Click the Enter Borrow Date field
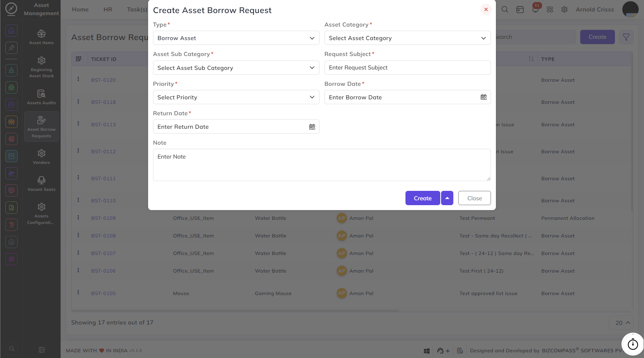This screenshot has height=358, width=644. 408,97
